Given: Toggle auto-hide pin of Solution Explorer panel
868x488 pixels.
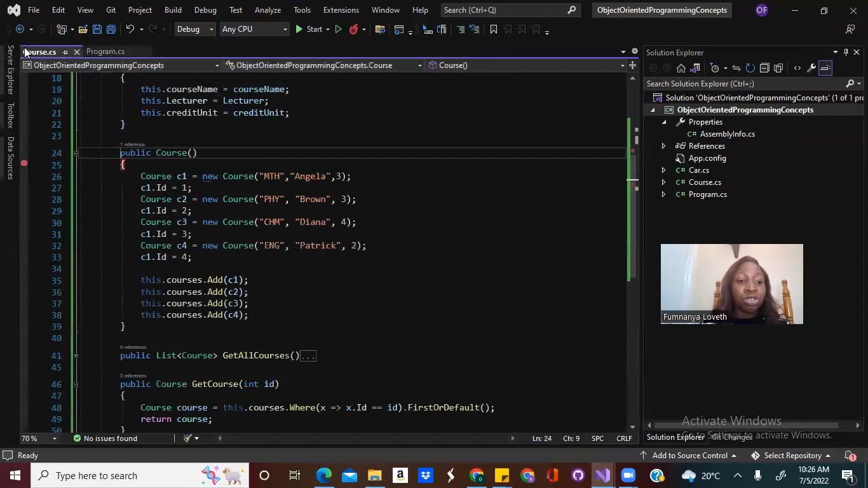Looking at the screenshot, I should (x=846, y=52).
